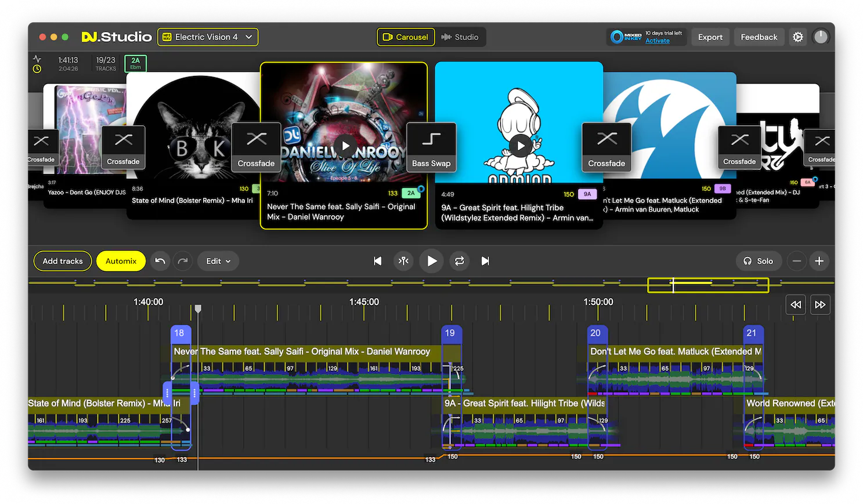The image size is (863, 504).
Task: Open the Electric Vision 4 project dropdown
Action: click(208, 37)
